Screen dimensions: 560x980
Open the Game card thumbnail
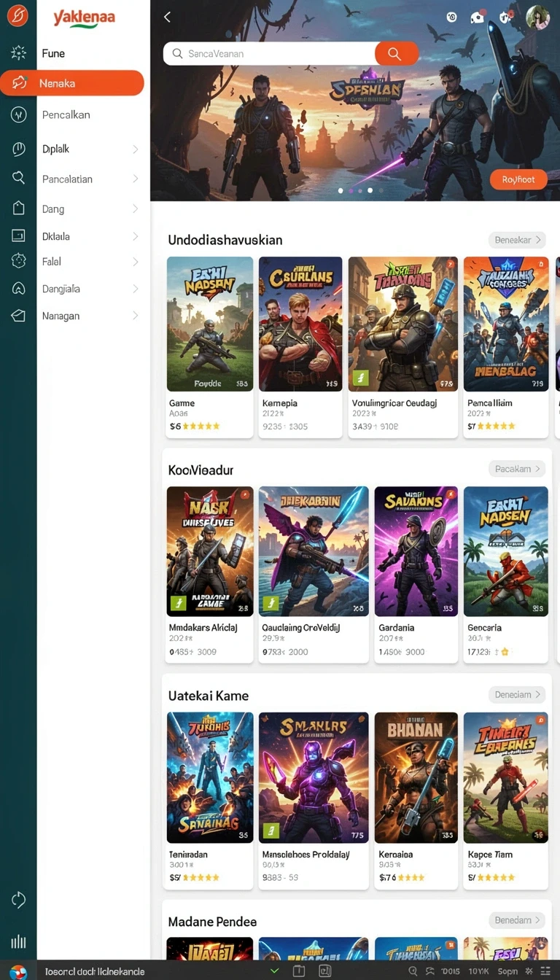tap(210, 324)
